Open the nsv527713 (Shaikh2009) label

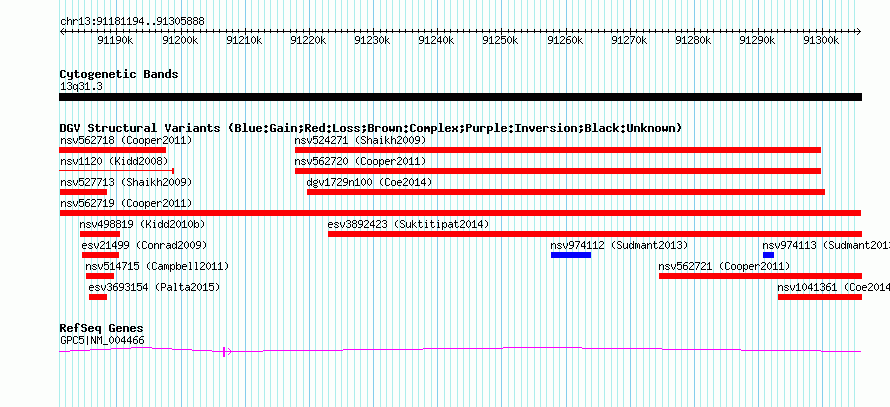click(126, 182)
